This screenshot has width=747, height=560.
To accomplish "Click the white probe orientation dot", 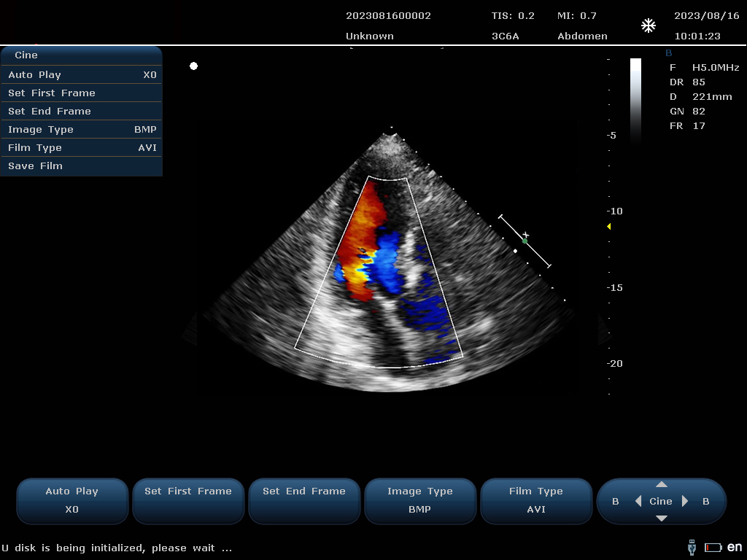I will pyautogui.click(x=193, y=66).
